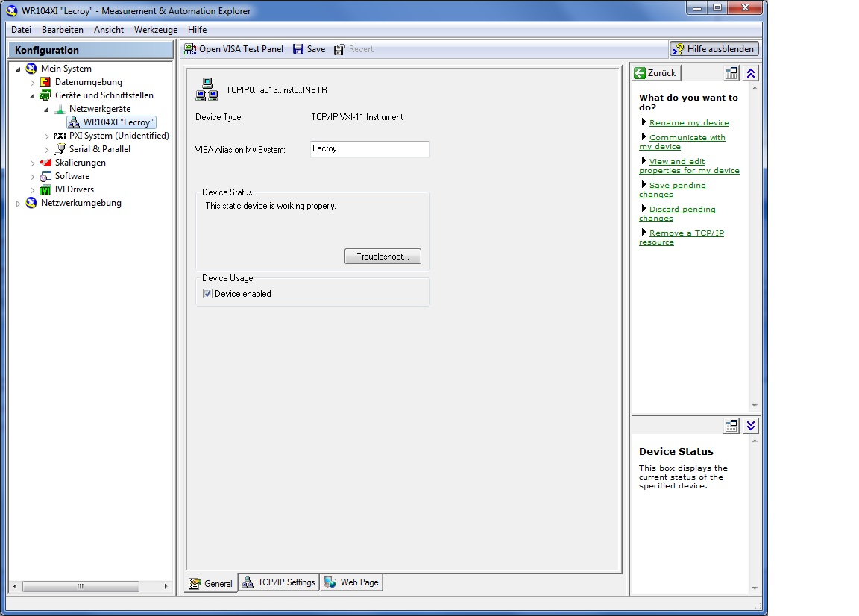The height and width of the screenshot is (616, 859).
Task: Expand lower help pane with double chevron
Action: tap(751, 426)
